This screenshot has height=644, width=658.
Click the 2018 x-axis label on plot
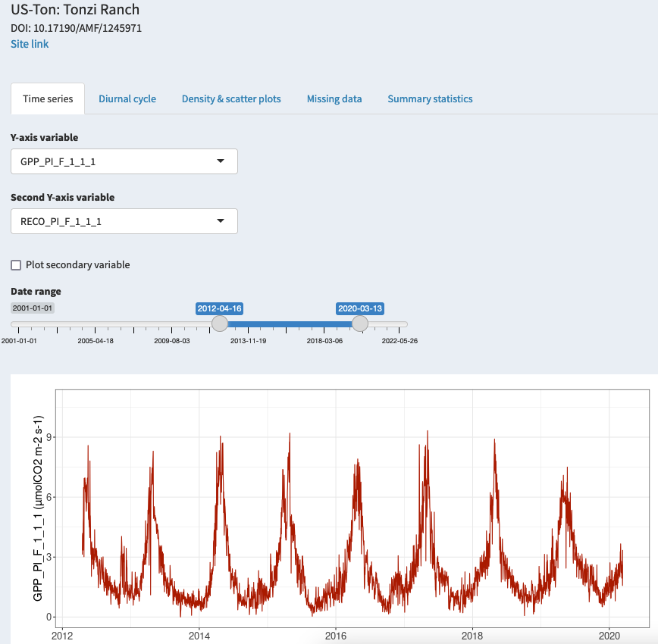(472, 636)
